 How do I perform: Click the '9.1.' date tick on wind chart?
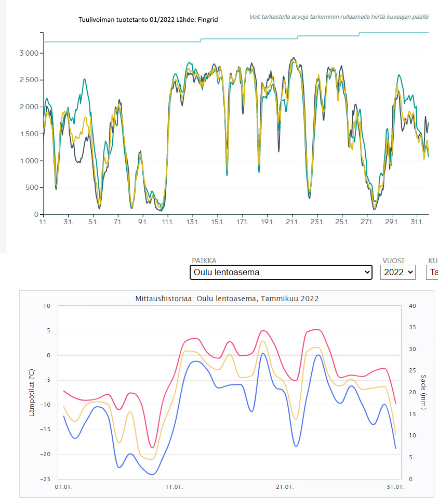143,222
